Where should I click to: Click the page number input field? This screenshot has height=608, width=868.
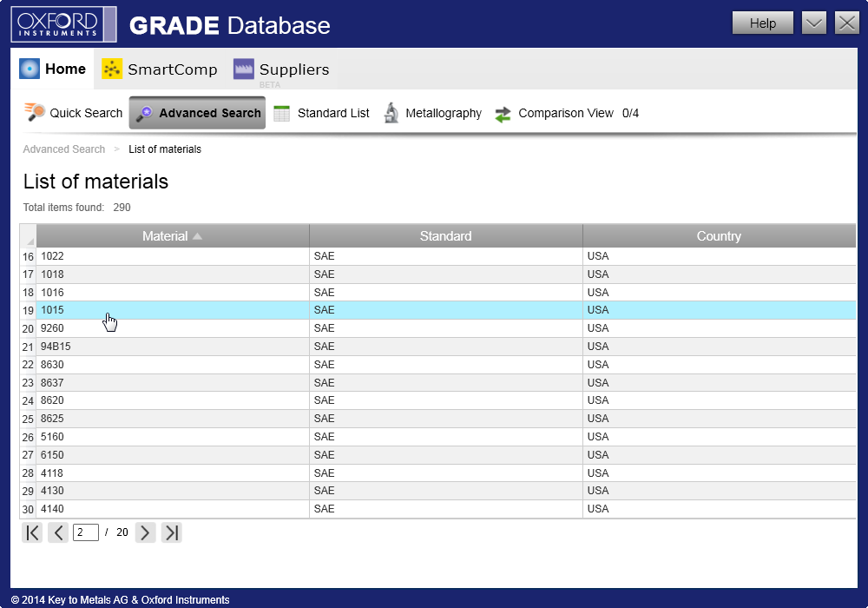(x=86, y=532)
